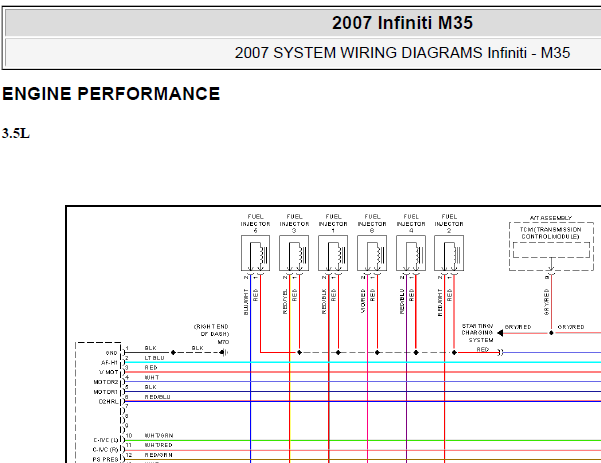Screen dimensions: 601x463
Task: Click the Fuel Injector 3 symbol box
Action: [x=294, y=253]
